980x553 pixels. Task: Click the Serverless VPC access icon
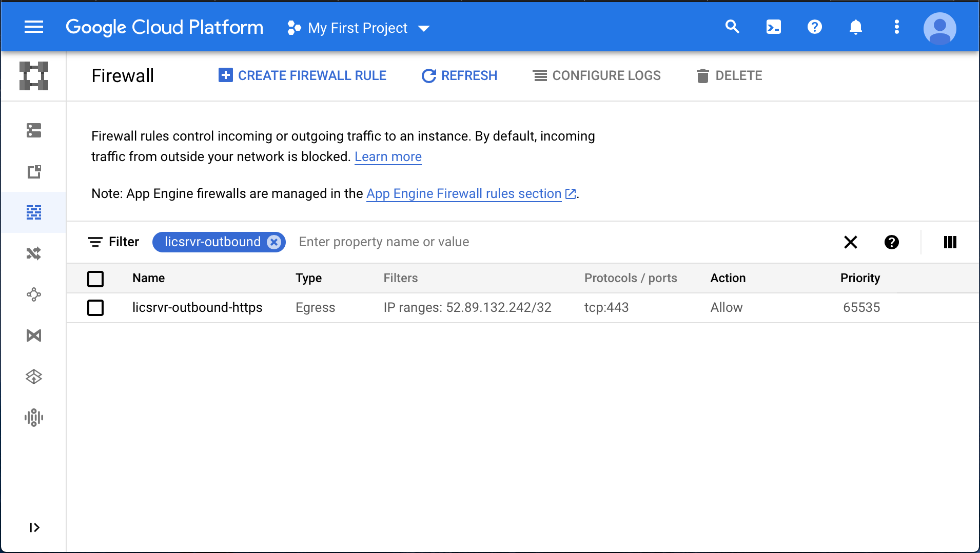tap(33, 376)
